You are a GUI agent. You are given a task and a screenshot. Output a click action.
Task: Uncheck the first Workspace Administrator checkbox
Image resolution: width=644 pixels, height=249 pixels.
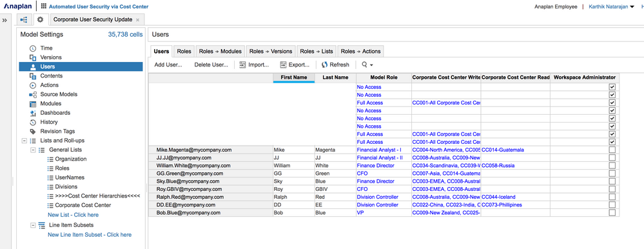612,87
